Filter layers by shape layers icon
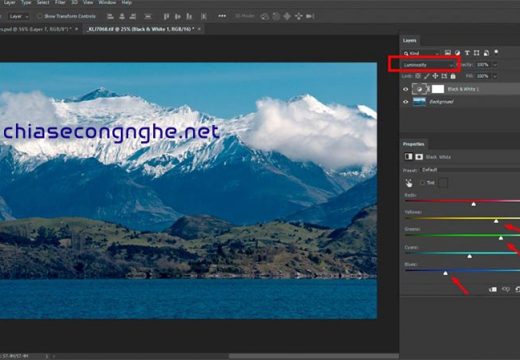520x360 pixels. pos(477,53)
